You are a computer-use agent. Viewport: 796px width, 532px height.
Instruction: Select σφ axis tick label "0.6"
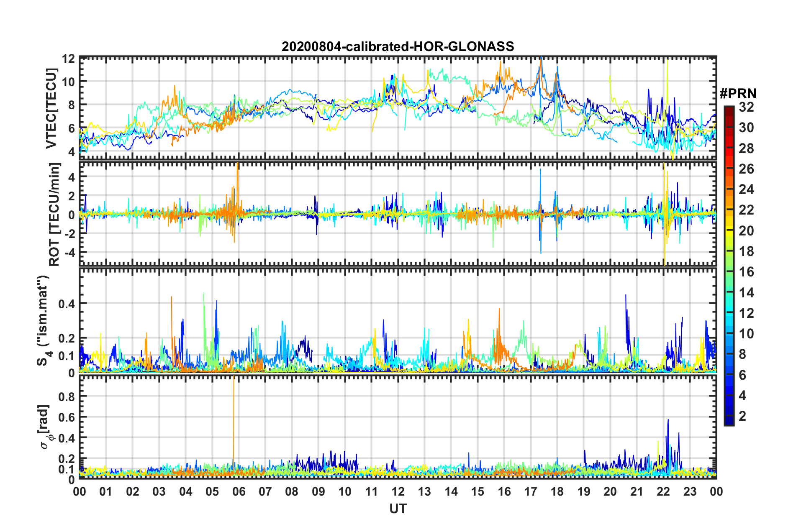pos(67,417)
